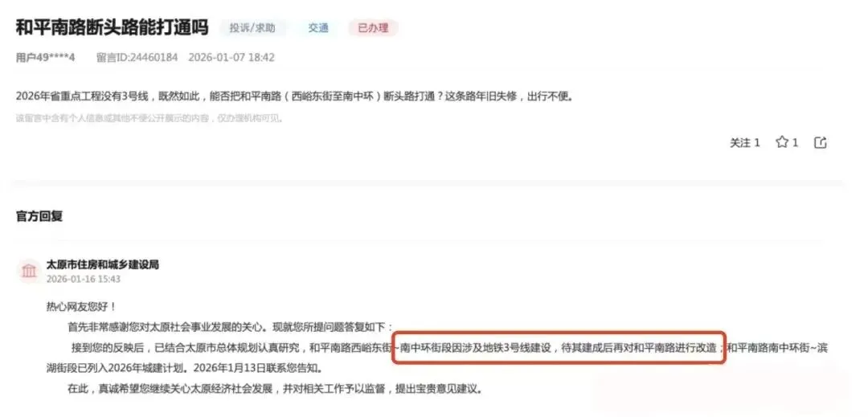Click the complaint text about 2026年省重点工程
The image size is (868, 417).
[294, 96]
